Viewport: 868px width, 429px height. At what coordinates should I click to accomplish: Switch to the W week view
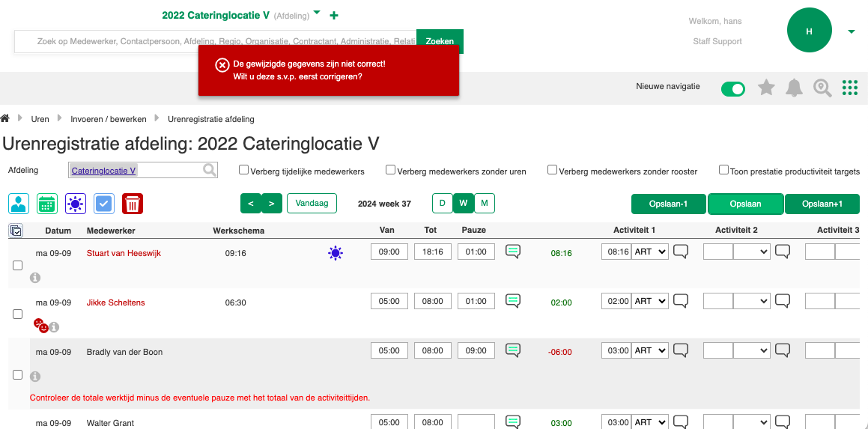click(464, 203)
